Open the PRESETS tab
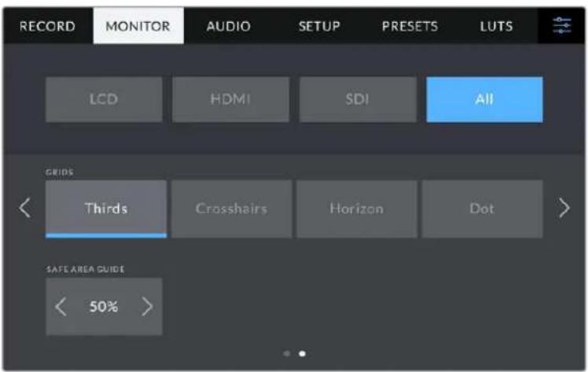The image size is (588, 372). click(x=410, y=26)
